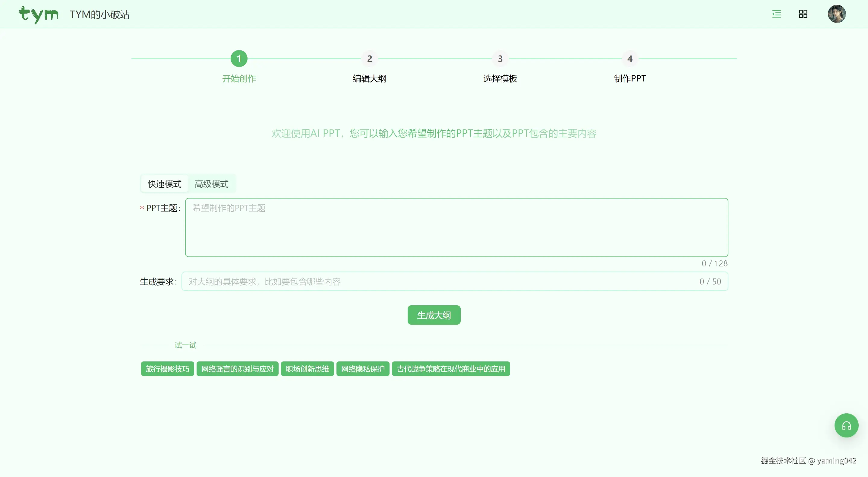Image resolution: width=868 pixels, height=477 pixels.
Task: Open the grid apps icon
Action: click(803, 14)
